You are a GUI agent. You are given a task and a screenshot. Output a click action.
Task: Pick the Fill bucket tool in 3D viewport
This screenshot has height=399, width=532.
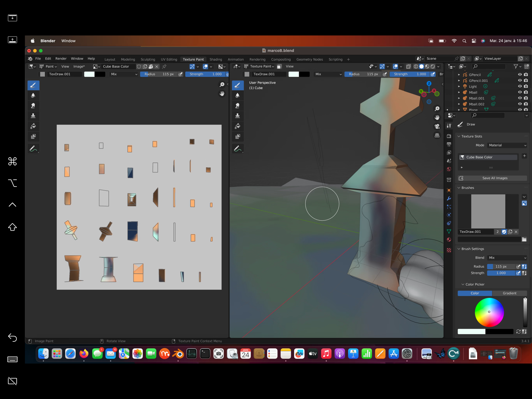[x=237, y=126]
